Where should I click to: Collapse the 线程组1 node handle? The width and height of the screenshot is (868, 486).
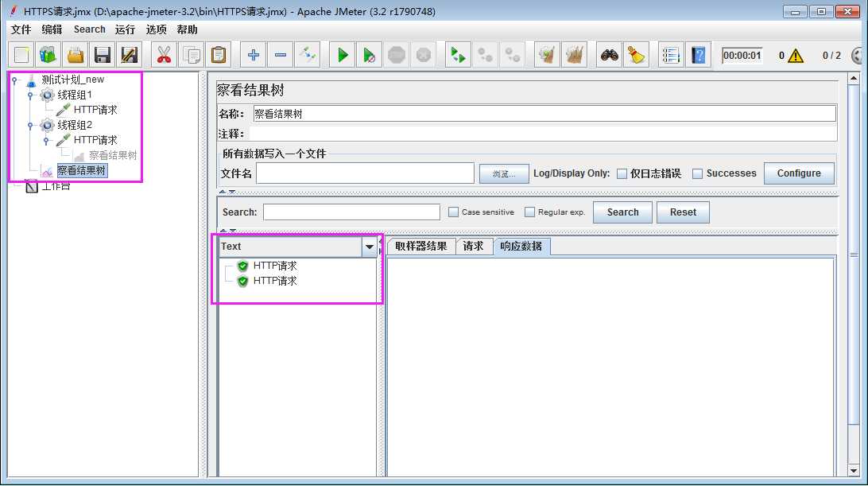30,95
